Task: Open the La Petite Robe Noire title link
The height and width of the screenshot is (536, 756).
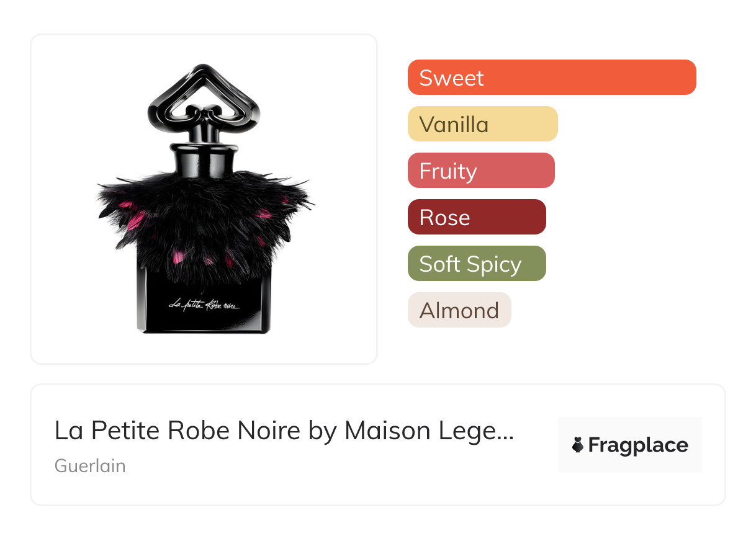Action: (284, 431)
